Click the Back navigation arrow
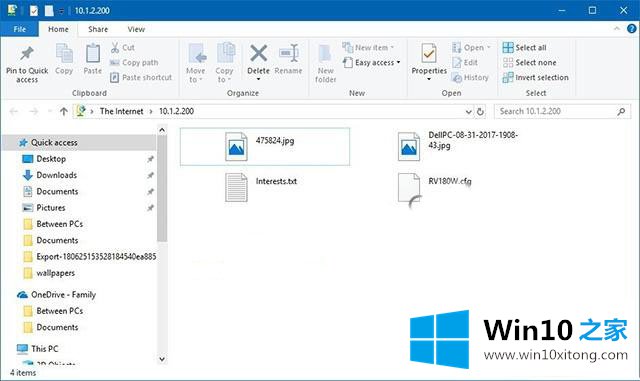Viewport: 640px width, 381px height. click(x=13, y=111)
